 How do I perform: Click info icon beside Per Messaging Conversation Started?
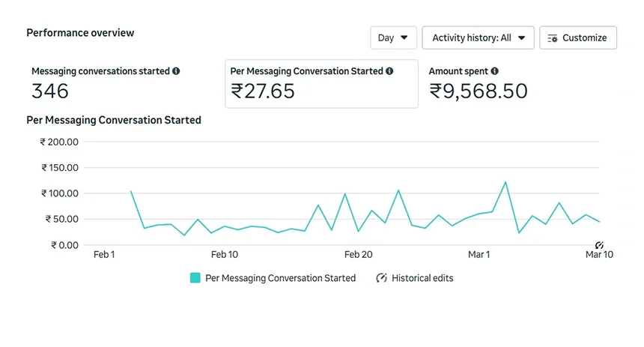(x=389, y=71)
